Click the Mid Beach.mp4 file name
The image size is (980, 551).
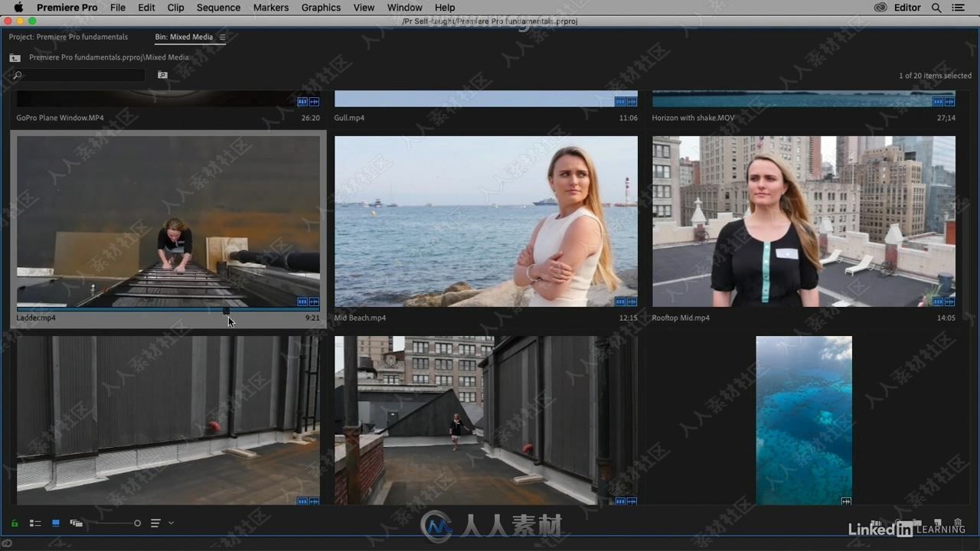coord(360,318)
